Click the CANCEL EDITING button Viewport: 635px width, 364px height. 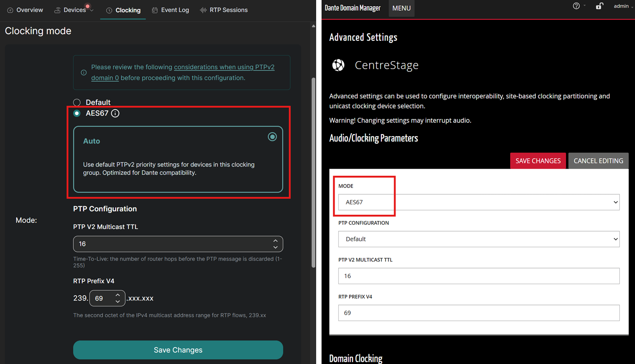(598, 161)
